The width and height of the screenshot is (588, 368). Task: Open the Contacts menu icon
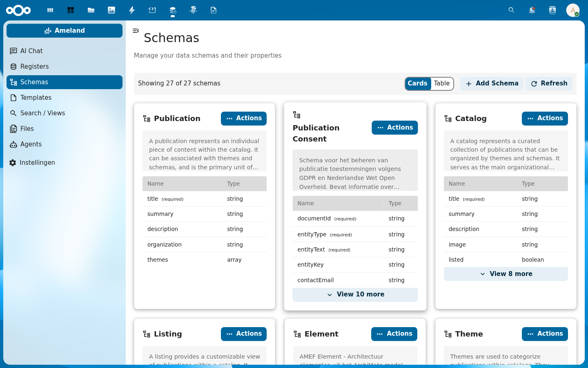click(552, 10)
